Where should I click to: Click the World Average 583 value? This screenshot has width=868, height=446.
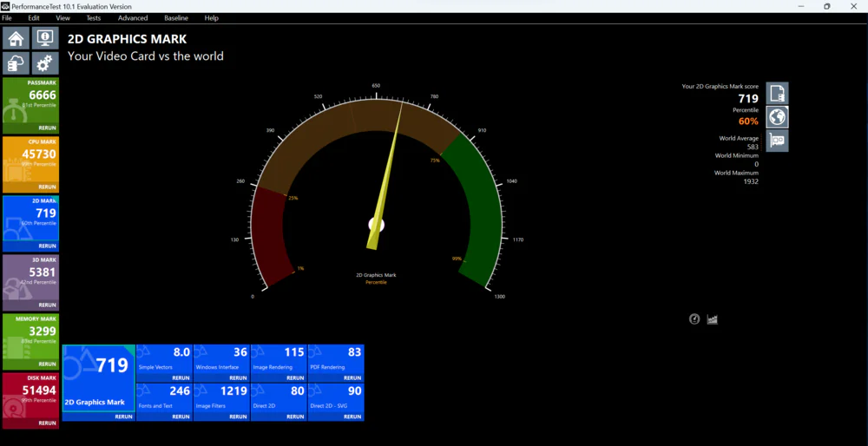click(x=753, y=147)
